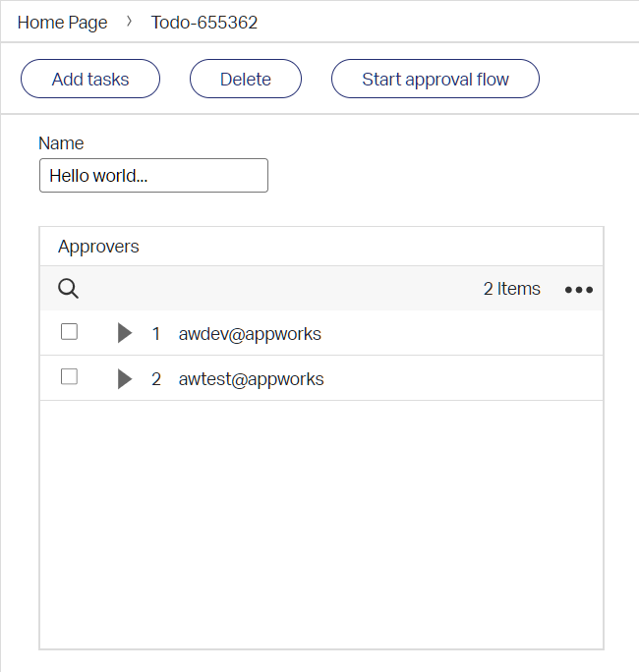This screenshot has width=639, height=672.
Task: Select the awdev@appworks approver entry
Action: (250, 334)
